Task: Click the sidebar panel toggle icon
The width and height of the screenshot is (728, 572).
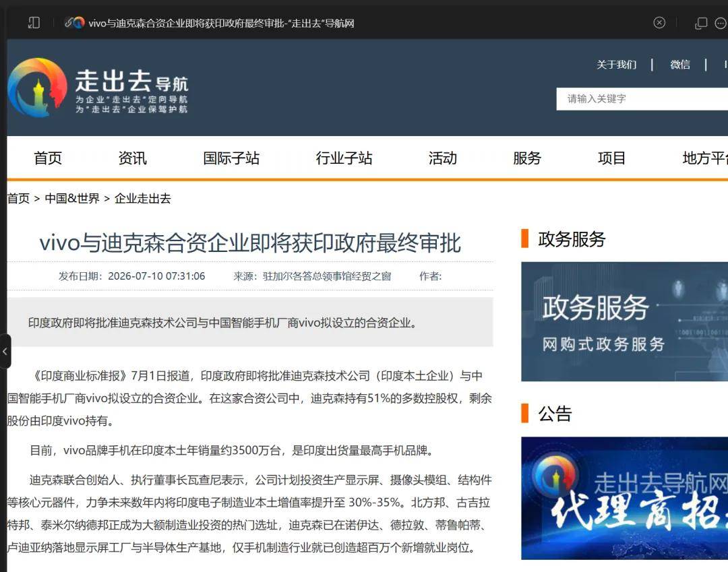Action: [x=34, y=23]
